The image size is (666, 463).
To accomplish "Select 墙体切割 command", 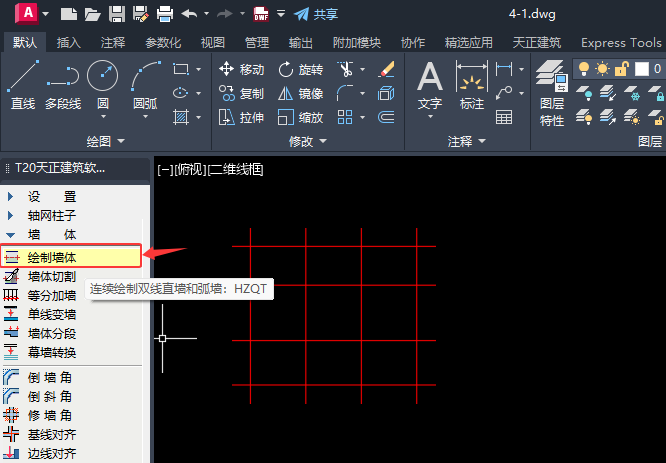I will coord(52,277).
